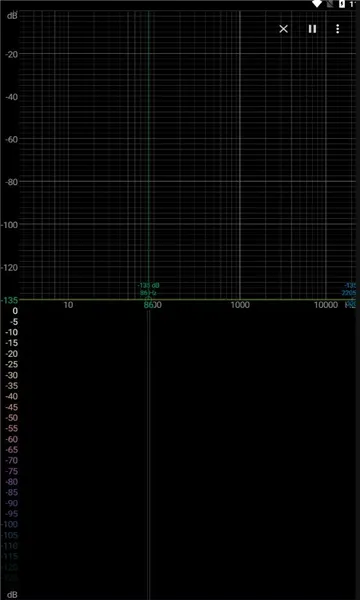The image size is (360, 600).
Task: Open the three-dot overflow menu
Action: pyautogui.click(x=337, y=29)
